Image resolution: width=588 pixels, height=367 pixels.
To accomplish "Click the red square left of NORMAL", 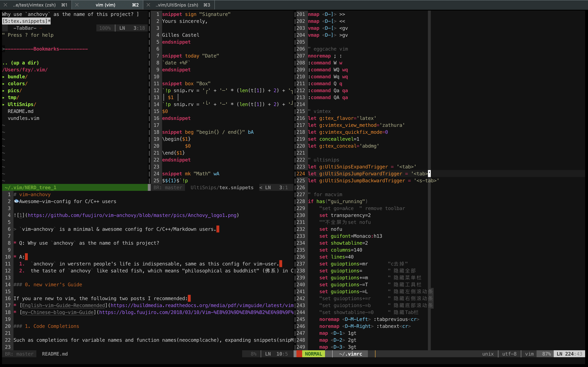I will (x=299, y=354).
